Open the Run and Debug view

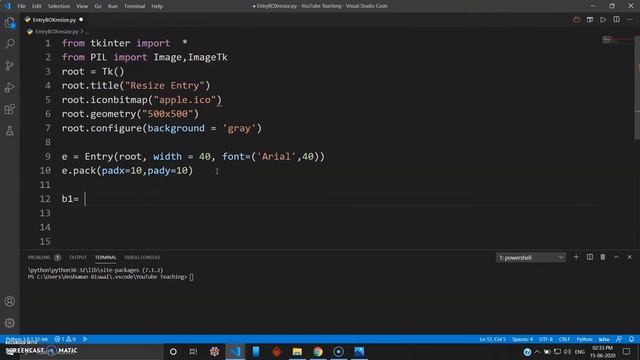[x=10, y=87]
